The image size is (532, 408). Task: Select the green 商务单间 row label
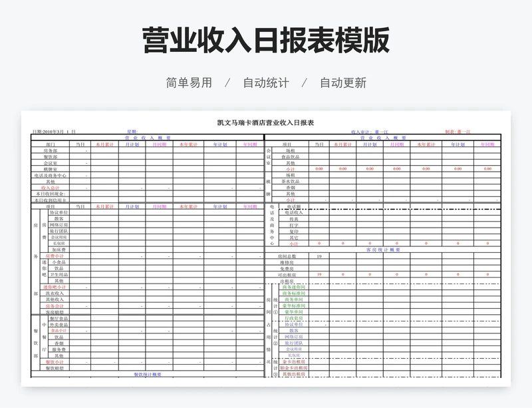294,300
